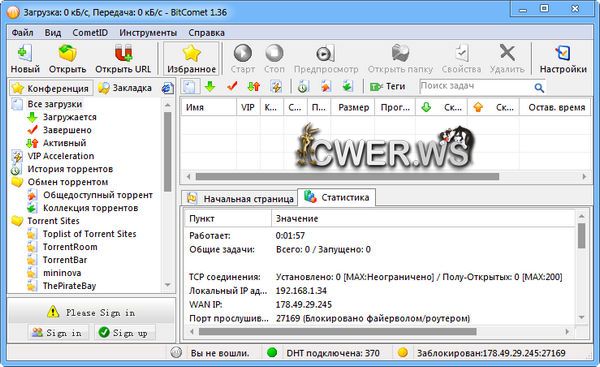Click Открыть папку toolbar icon

coord(400,53)
